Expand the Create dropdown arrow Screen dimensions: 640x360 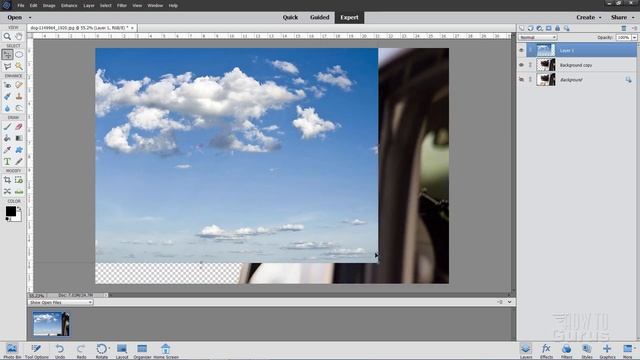coord(600,18)
